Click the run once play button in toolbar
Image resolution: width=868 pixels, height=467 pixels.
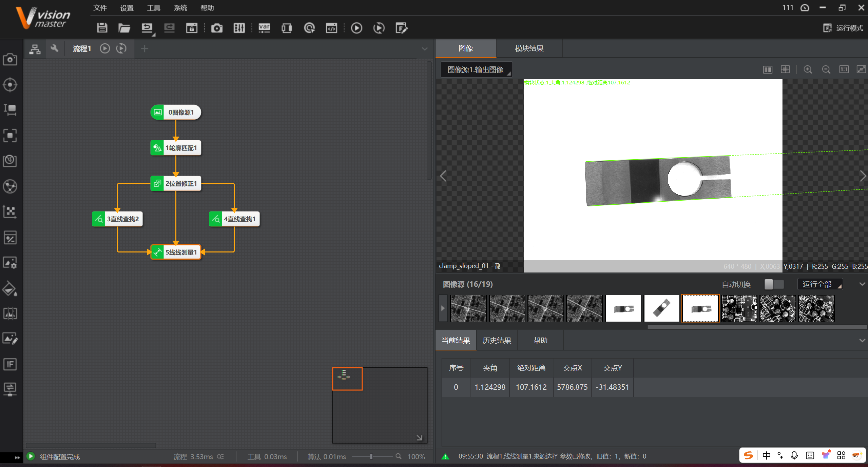(x=356, y=28)
